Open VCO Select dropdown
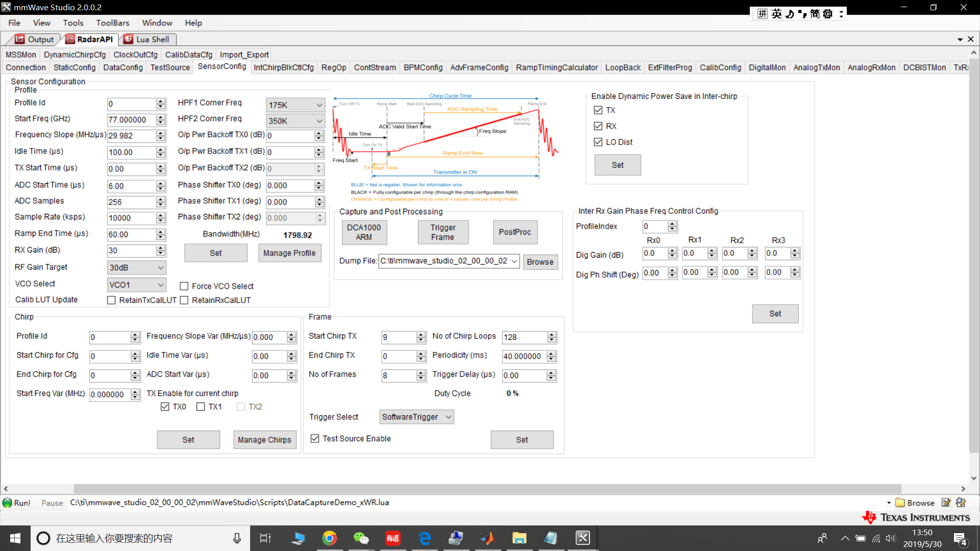Viewport: 980px width, 551px height. point(137,285)
